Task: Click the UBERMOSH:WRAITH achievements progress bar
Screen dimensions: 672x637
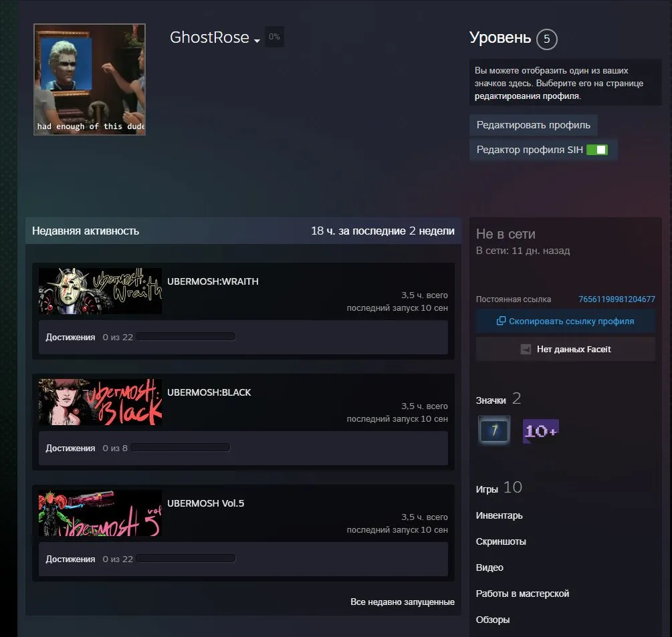Action: click(x=186, y=337)
